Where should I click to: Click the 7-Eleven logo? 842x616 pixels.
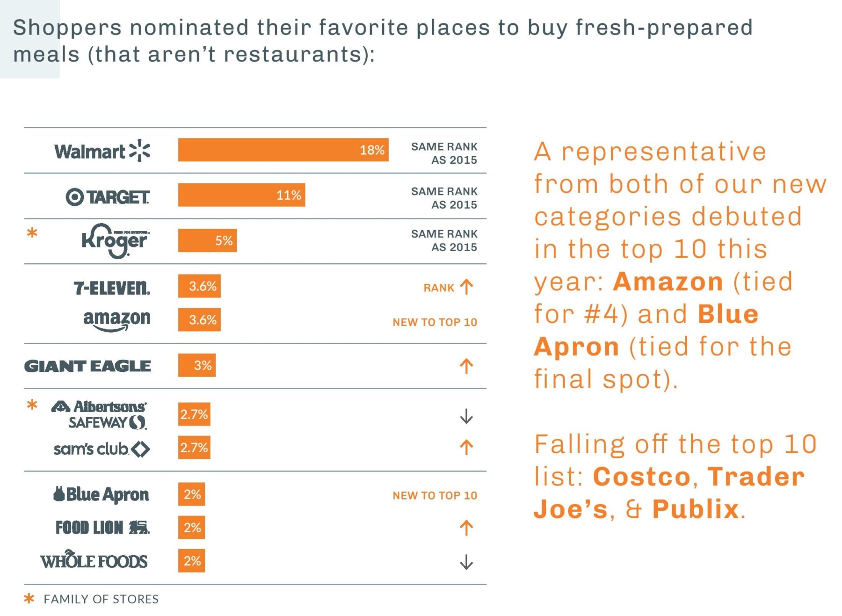[x=112, y=287]
